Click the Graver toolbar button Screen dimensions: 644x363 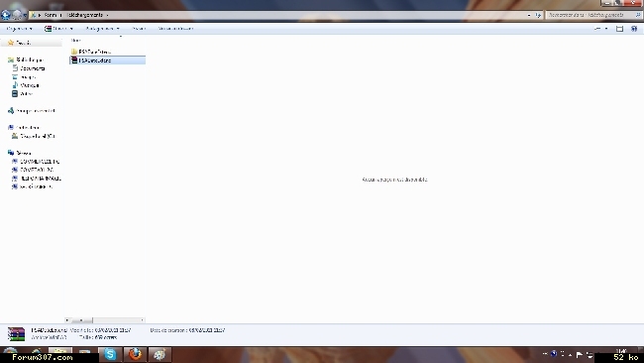coord(139,29)
